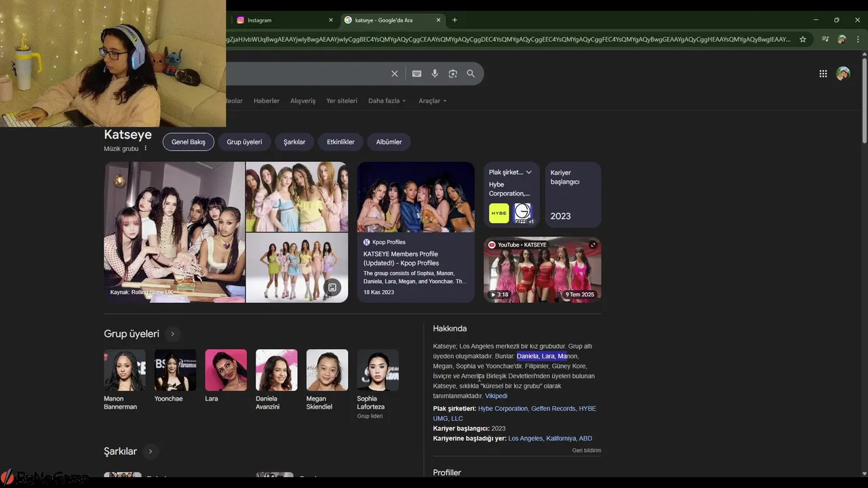Open the Daha fazla dropdown
This screenshot has width=868, height=488.
[387, 101]
